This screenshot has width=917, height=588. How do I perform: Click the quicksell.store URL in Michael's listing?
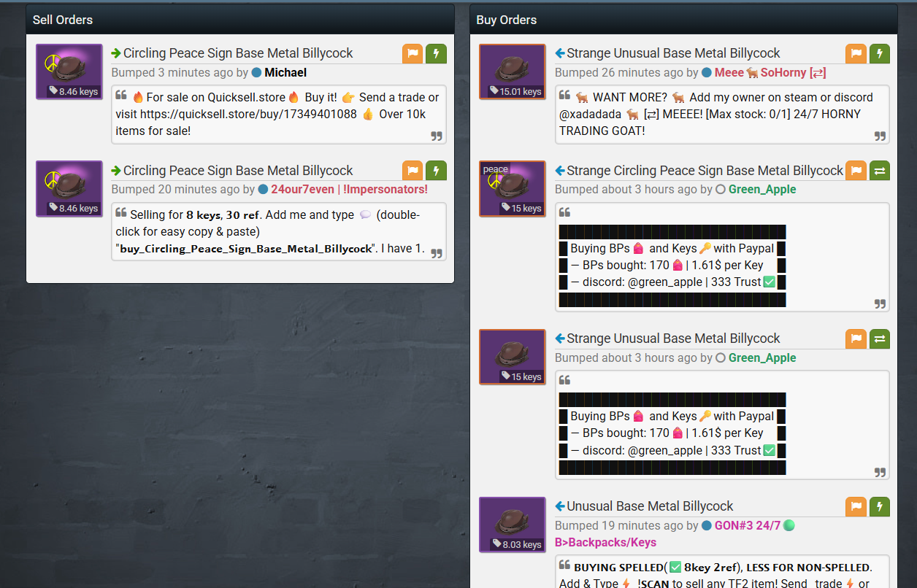click(250, 115)
